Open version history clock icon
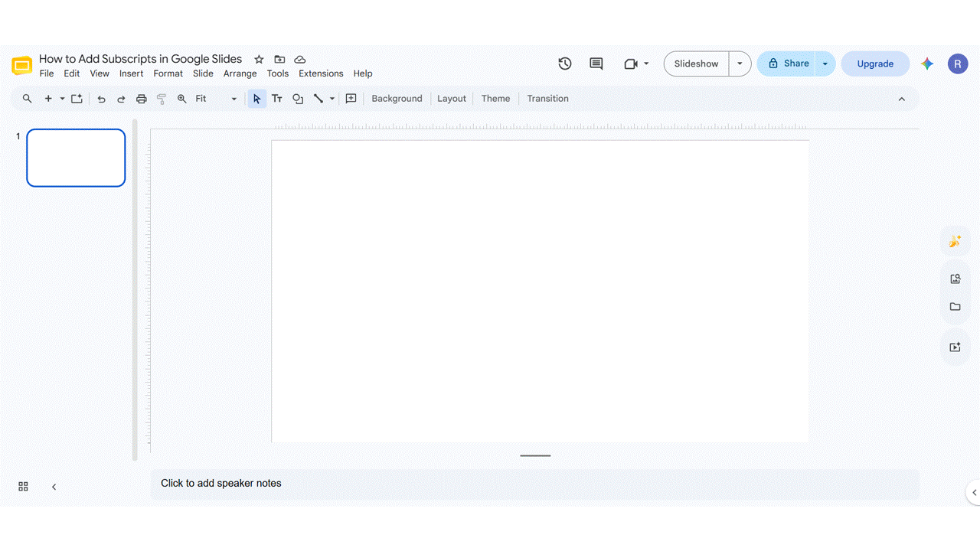This screenshot has width=980, height=551. pyautogui.click(x=565, y=64)
